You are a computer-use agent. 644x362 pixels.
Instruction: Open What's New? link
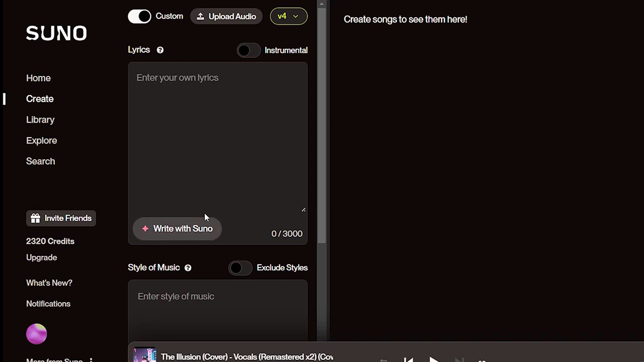coord(49,283)
